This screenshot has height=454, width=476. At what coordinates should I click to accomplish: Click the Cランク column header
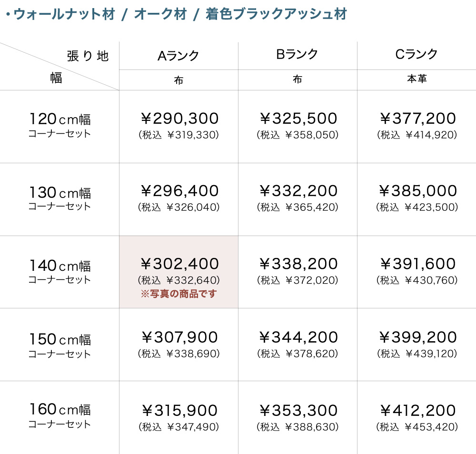[x=416, y=55]
